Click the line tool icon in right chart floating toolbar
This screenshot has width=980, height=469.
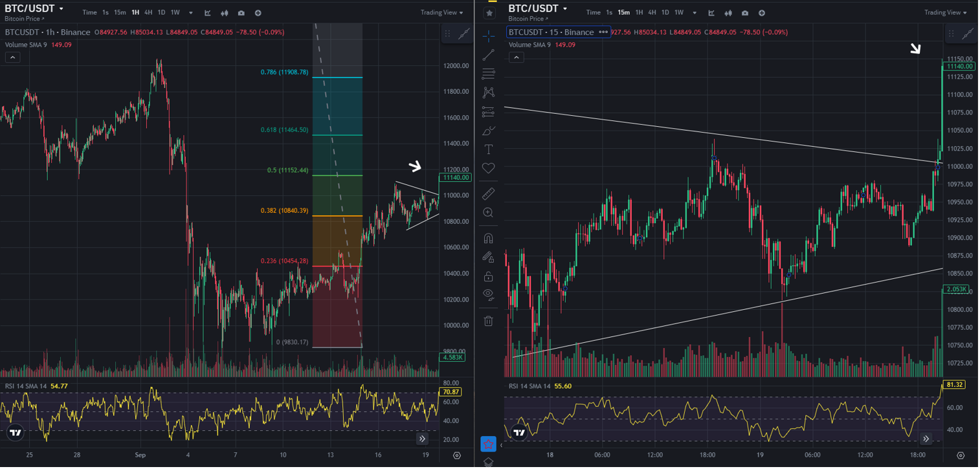tap(968, 34)
